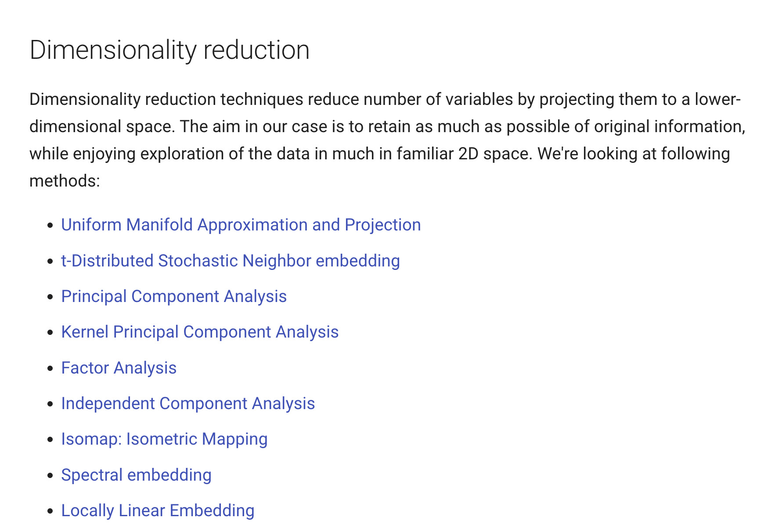Open the Uniform Manifold Approximation and Projection link
Screen dimensions: 764x532
tap(241, 225)
